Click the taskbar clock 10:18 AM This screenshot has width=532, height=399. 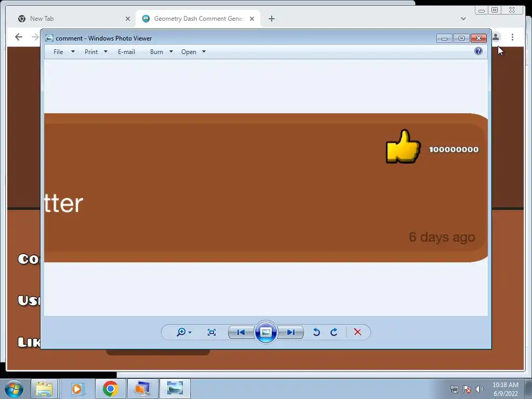(506, 385)
